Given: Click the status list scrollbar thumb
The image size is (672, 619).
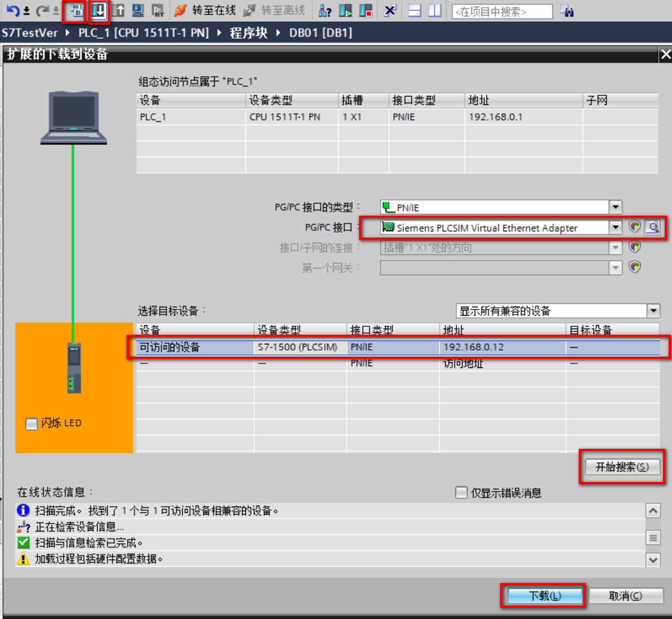Looking at the screenshot, I should pos(653,537).
